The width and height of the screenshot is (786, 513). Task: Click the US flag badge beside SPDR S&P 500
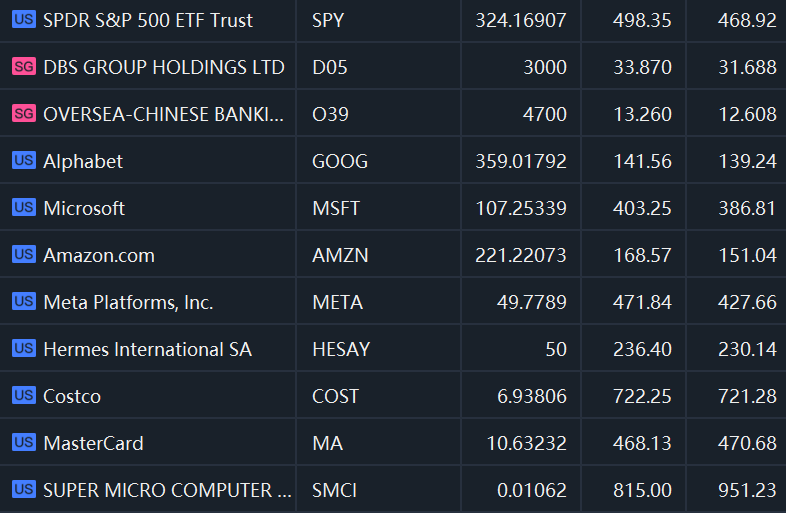[x=24, y=20]
